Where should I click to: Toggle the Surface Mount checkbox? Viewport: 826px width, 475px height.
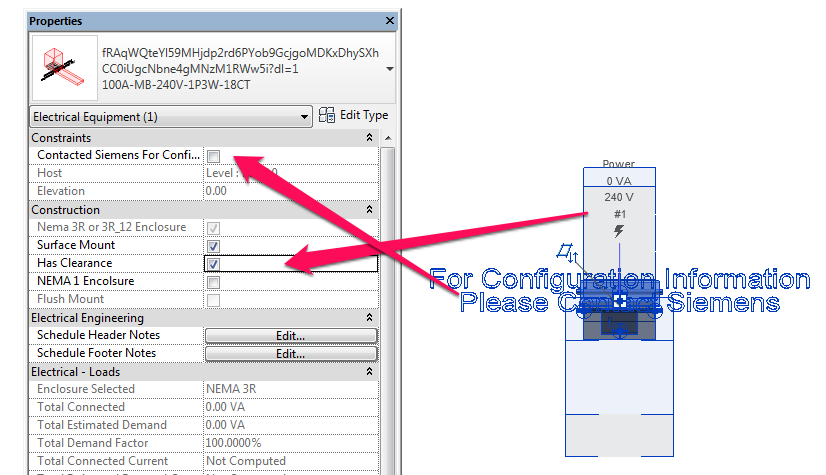click(213, 246)
